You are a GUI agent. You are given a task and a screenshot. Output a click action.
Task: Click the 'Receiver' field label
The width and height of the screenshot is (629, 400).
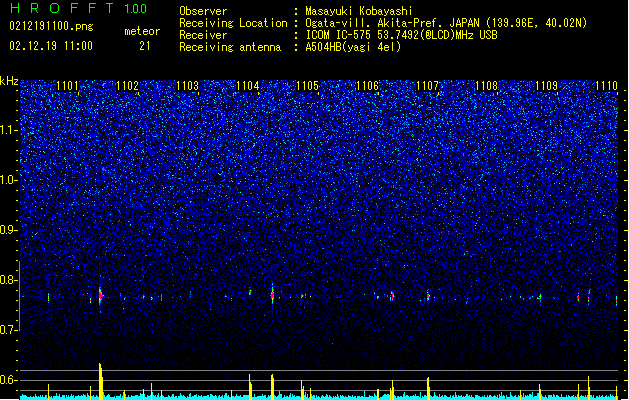click(x=203, y=35)
